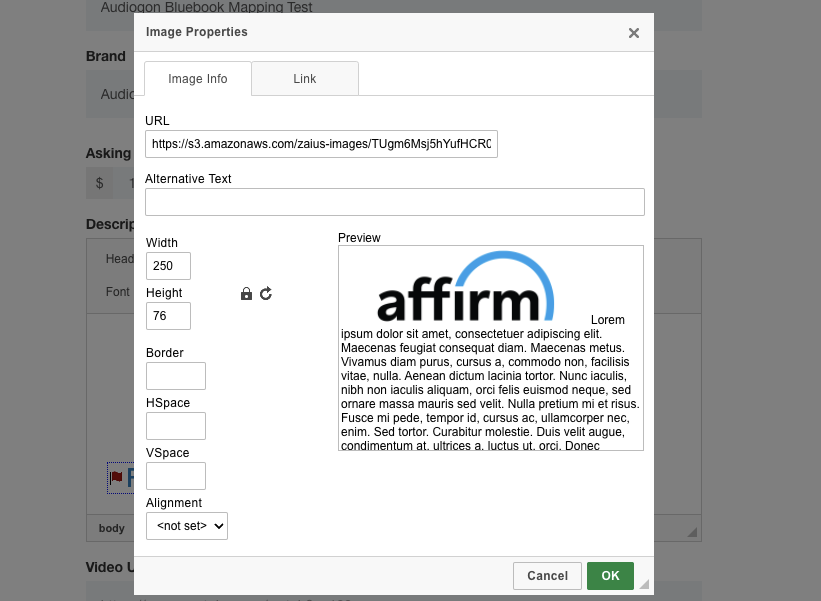Click the reset size circular arrow icon
Screen dimensions: 821x601
pyautogui.click(x=266, y=294)
